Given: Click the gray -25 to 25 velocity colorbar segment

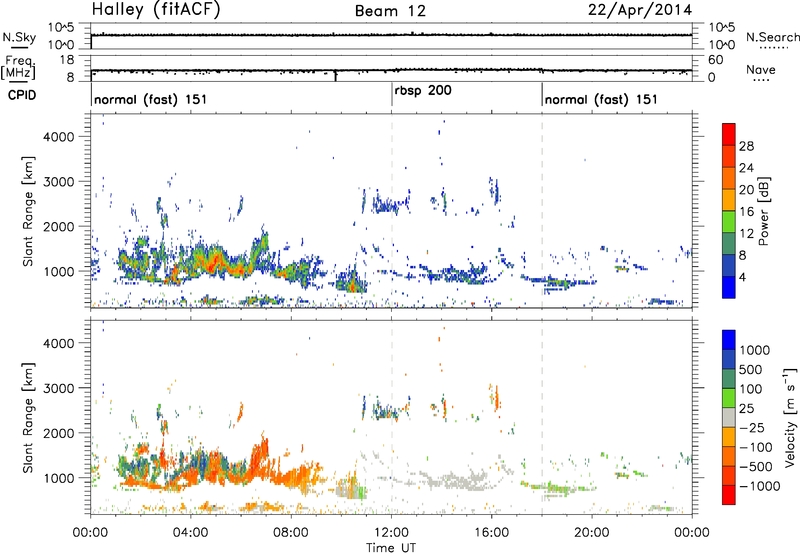Looking at the screenshot, I should [729, 417].
